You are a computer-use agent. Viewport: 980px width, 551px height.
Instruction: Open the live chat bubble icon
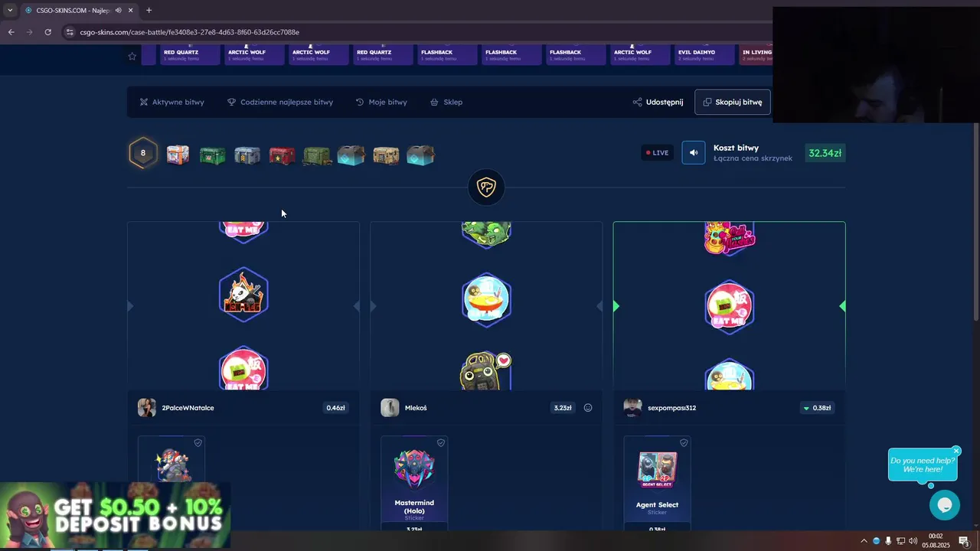tap(944, 505)
